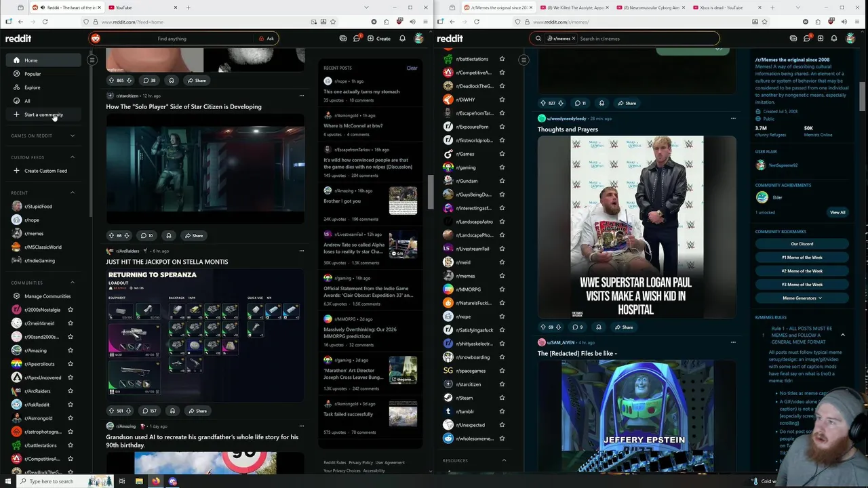Collapse Custom Feeds section
This screenshot has height=488, width=868.
coord(73,157)
